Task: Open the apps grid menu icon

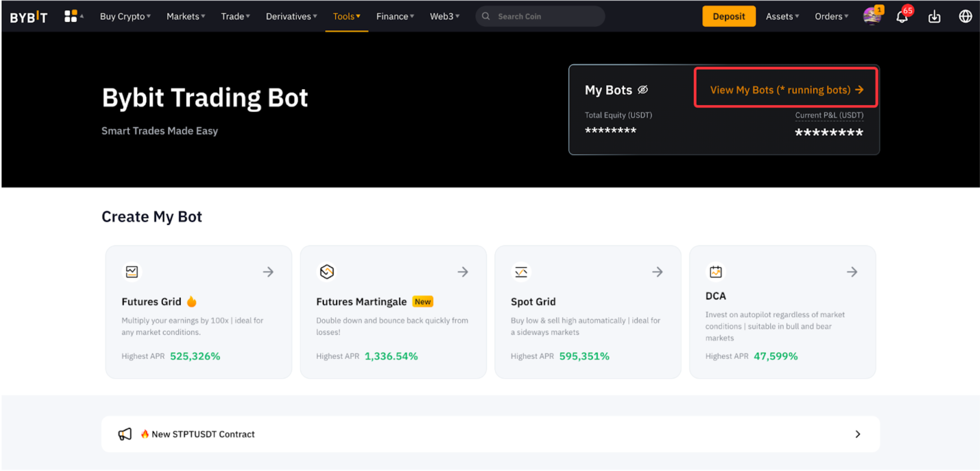Action: click(71, 16)
